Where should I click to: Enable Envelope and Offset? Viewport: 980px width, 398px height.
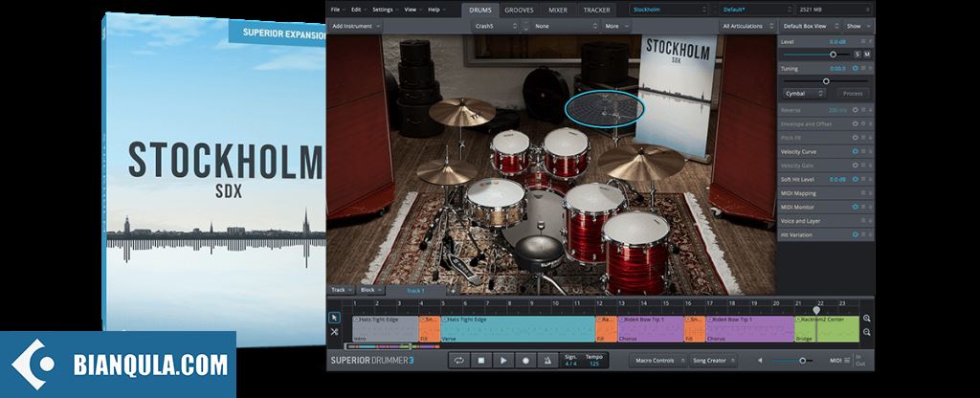[x=855, y=123]
